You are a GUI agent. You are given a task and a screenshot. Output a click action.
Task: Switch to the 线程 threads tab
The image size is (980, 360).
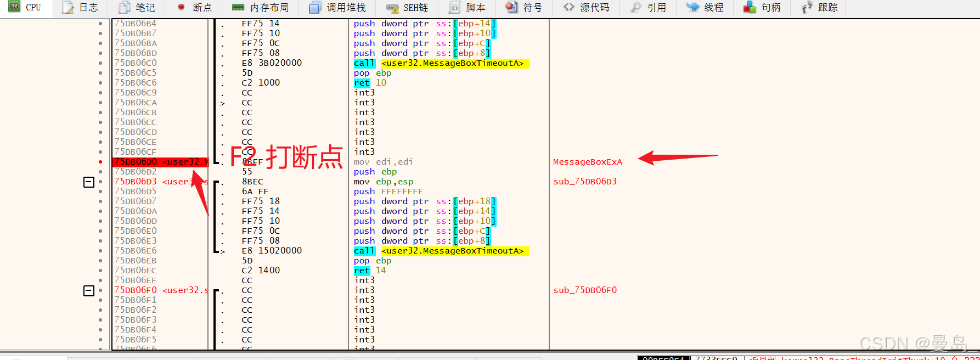tap(706, 7)
